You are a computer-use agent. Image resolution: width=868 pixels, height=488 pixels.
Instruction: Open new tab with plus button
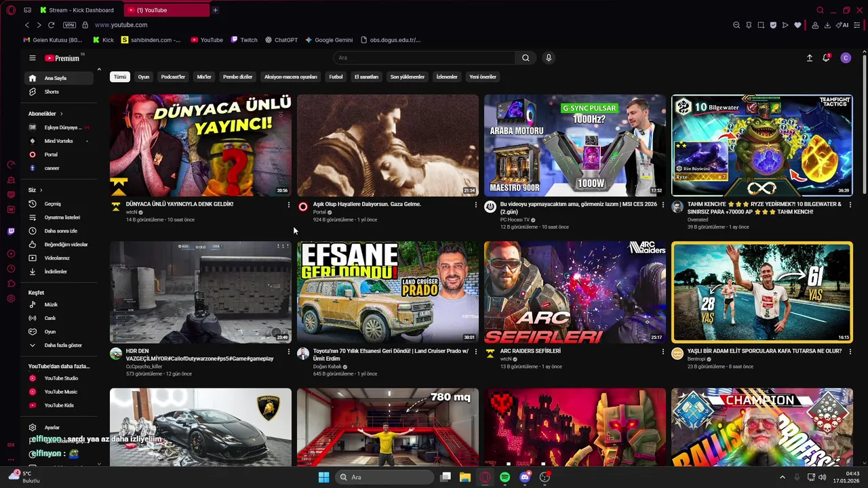click(215, 10)
